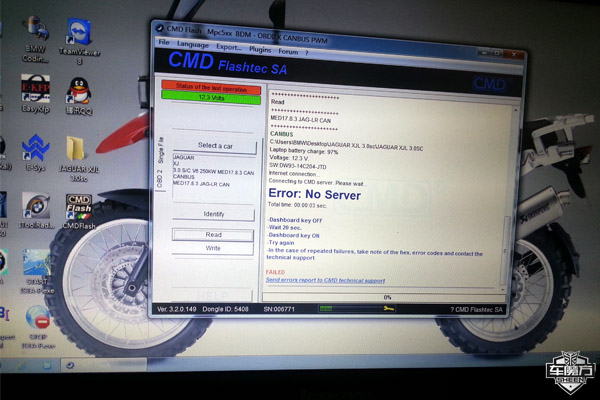Open the globe icon with red stop sign
Viewport: 600px width, 400px height.
click(x=38, y=327)
